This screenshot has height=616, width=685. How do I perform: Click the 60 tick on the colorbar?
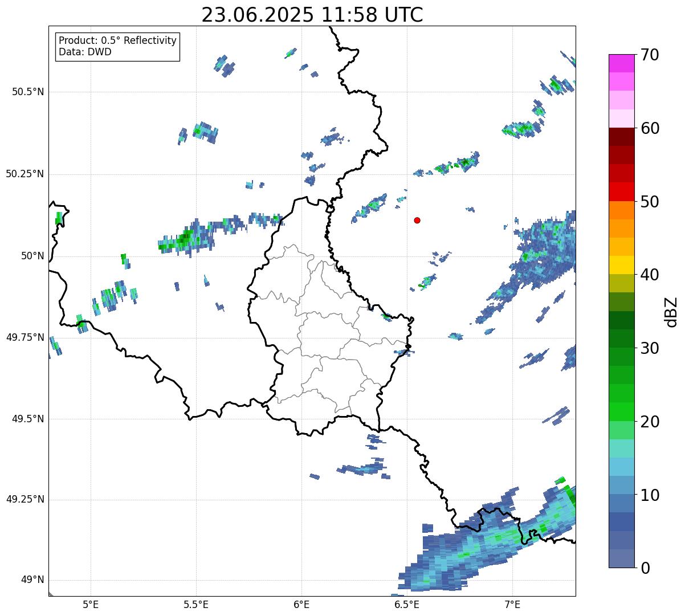coord(650,128)
